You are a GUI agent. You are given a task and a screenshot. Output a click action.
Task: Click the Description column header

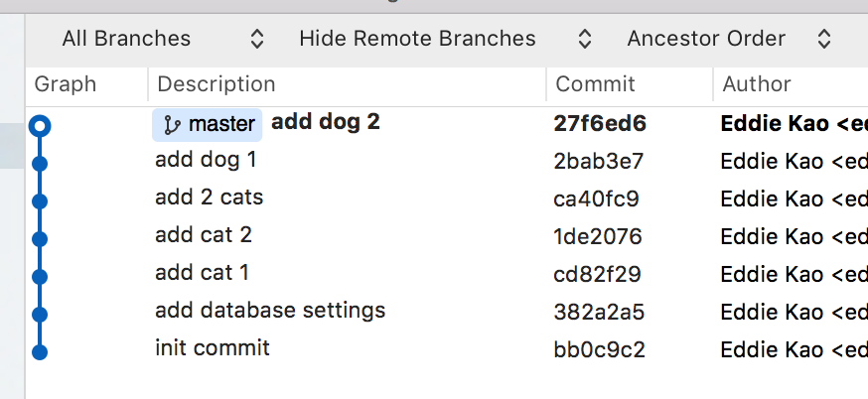(217, 84)
